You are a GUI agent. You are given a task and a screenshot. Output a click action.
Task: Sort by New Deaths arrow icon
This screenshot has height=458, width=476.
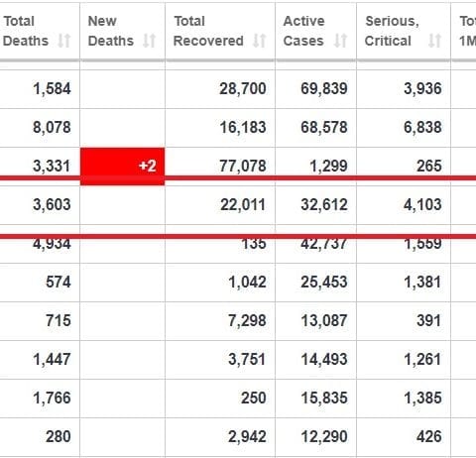150,41
